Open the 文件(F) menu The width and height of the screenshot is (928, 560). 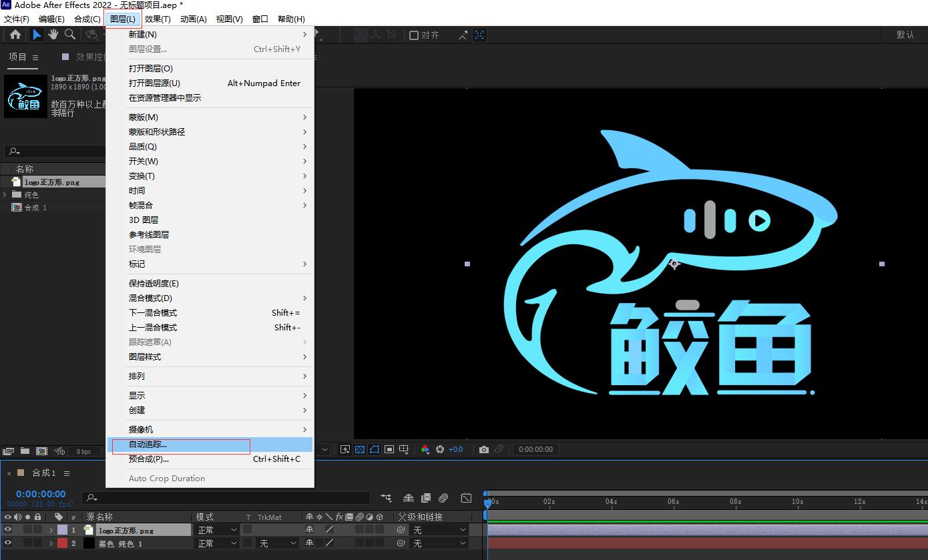coord(17,19)
